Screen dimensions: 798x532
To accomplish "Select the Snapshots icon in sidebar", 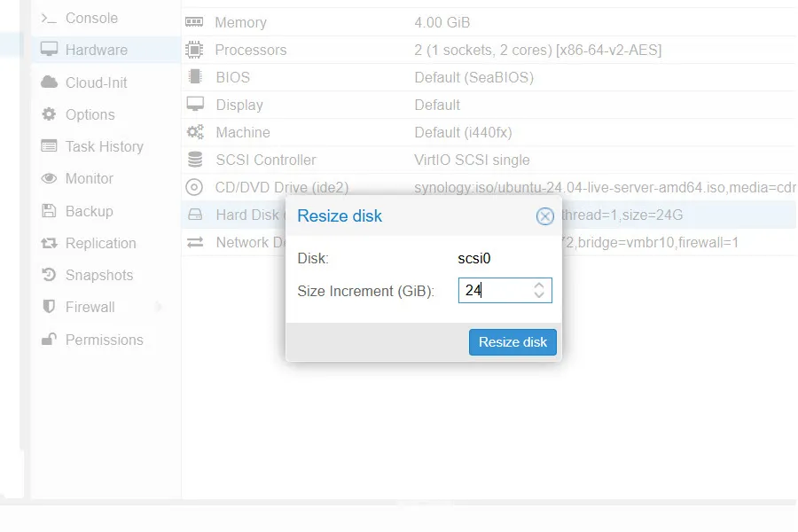I will click(x=49, y=275).
